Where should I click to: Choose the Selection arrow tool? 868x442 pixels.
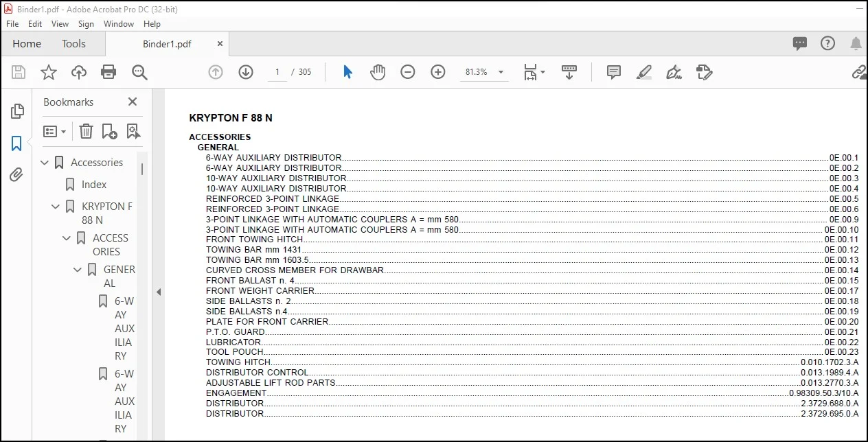click(347, 72)
